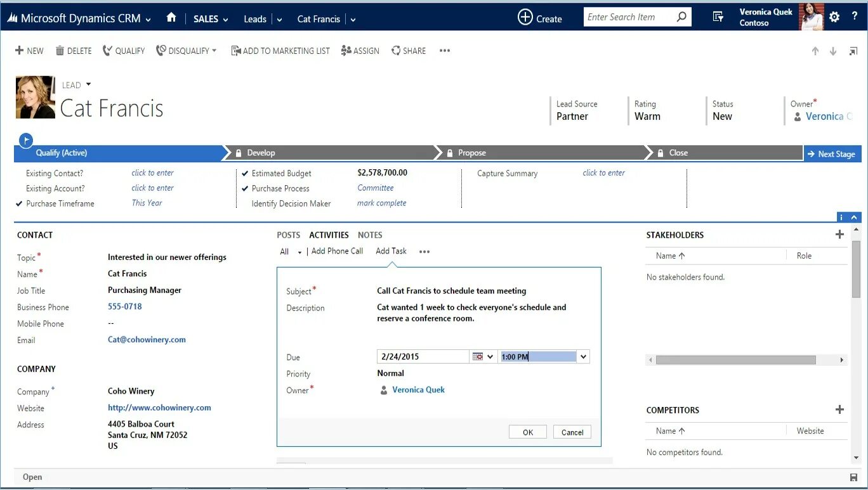Sort stakeholders by Name column
Screen dimensions: 868x490
tap(671, 255)
